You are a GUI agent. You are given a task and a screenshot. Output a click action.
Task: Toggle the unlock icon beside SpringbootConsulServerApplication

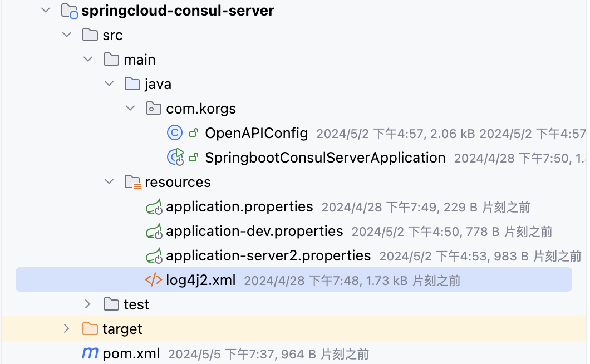pyautogui.click(x=193, y=158)
